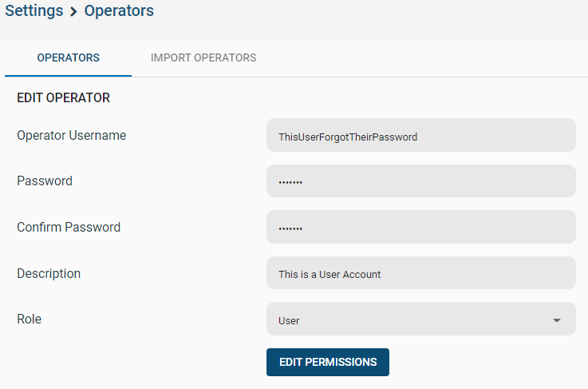Open the Settings breadcrumb link
The height and width of the screenshot is (389, 588).
coord(34,10)
